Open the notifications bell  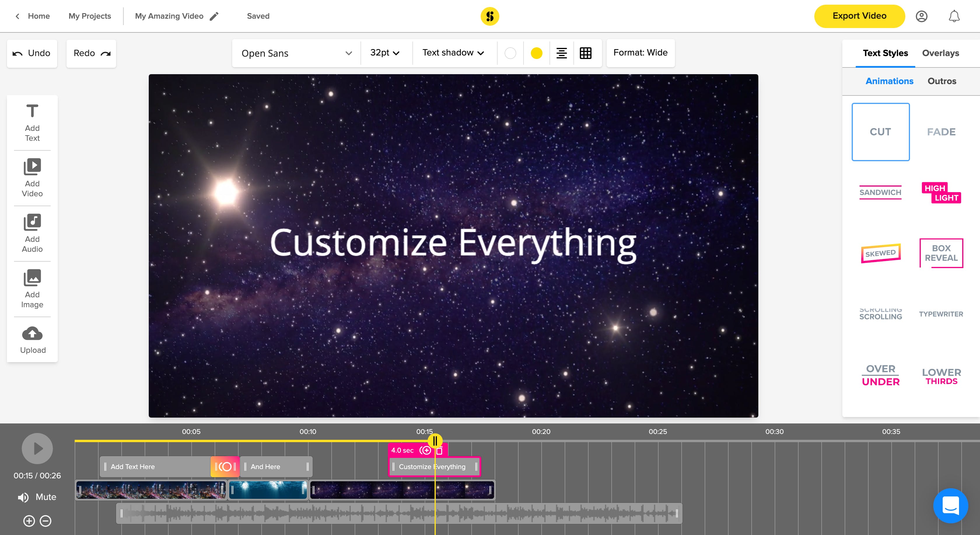pyautogui.click(x=954, y=16)
